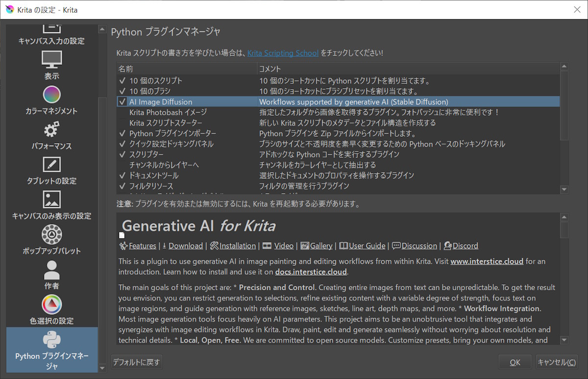Visit the Gallery link

tap(321, 246)
